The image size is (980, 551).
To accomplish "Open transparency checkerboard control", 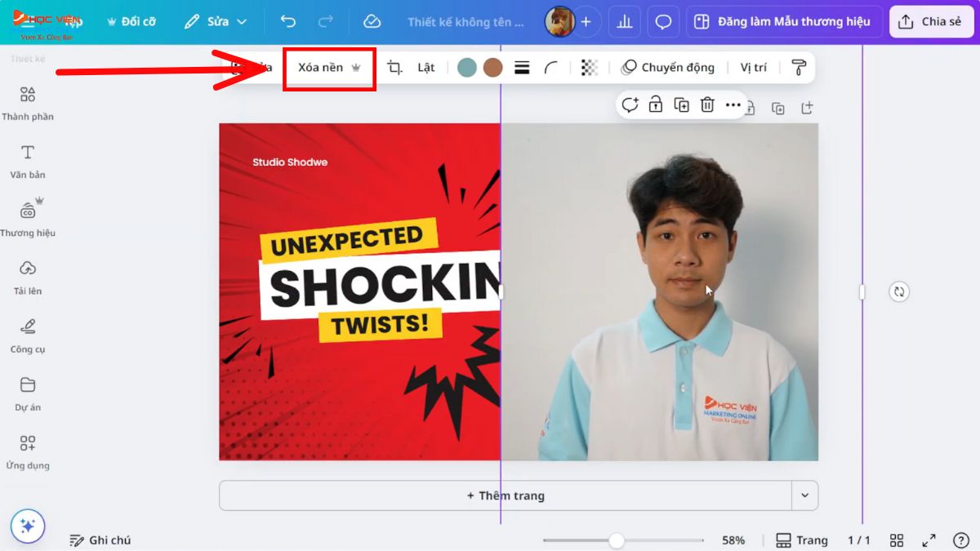I will point(590,68).
